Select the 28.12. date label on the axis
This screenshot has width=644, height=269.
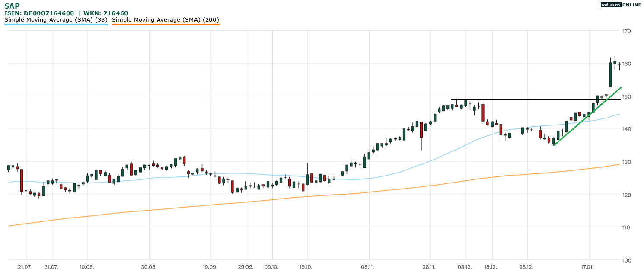(x=526, y=267)
